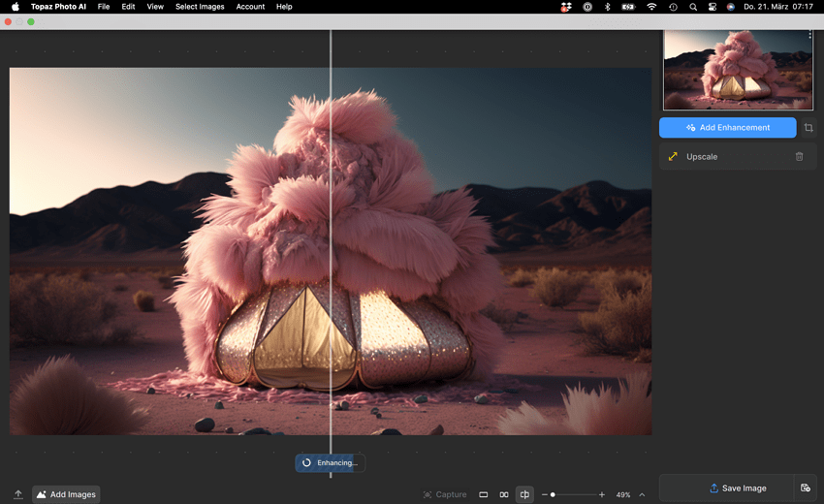Open the thumbnail three-dot options menu
824x504 pixels.
point(810,36)
